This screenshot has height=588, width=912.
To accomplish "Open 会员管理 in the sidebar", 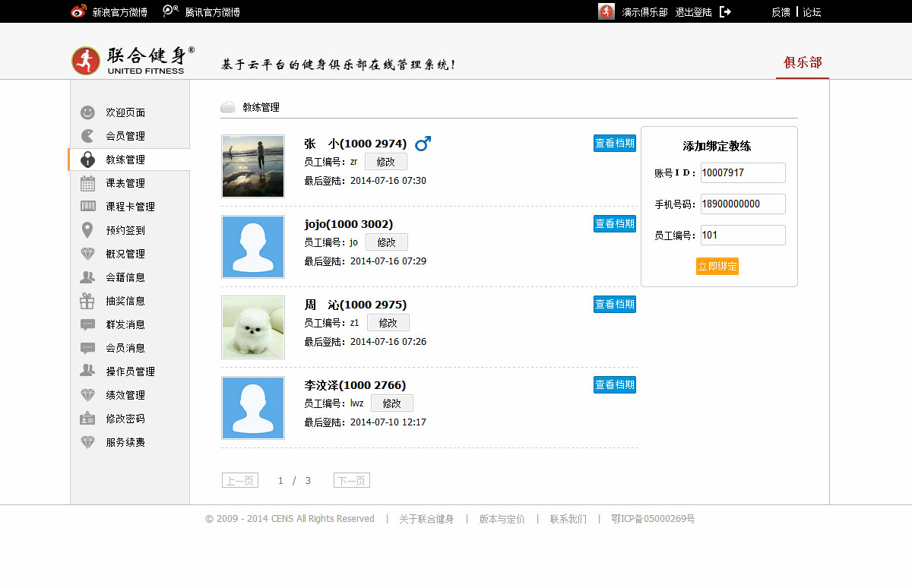I will point(125,136).
